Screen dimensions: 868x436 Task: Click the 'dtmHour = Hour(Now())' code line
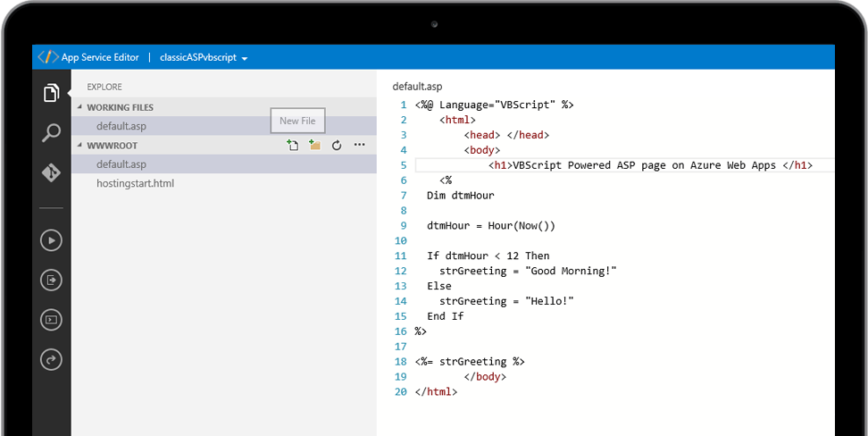[x=491, y=226]
